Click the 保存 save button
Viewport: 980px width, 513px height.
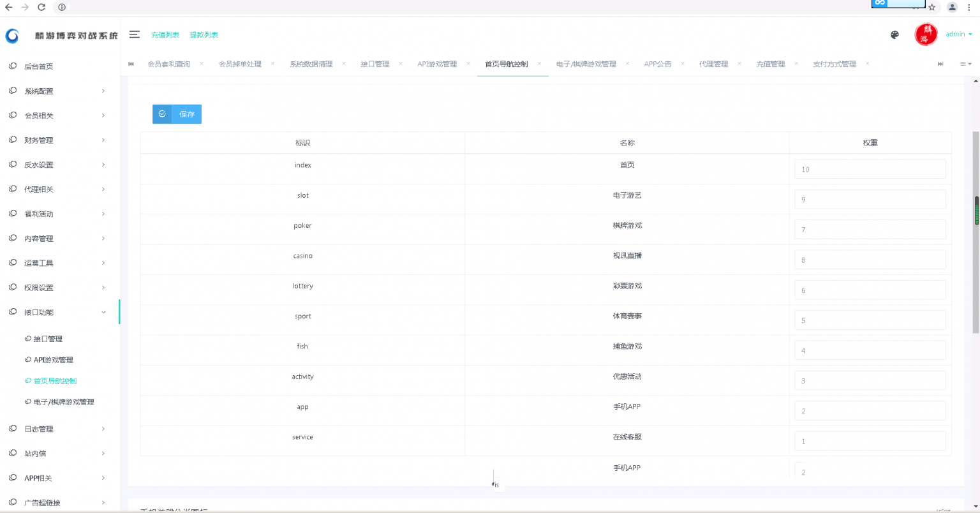(x=177, y=114)
